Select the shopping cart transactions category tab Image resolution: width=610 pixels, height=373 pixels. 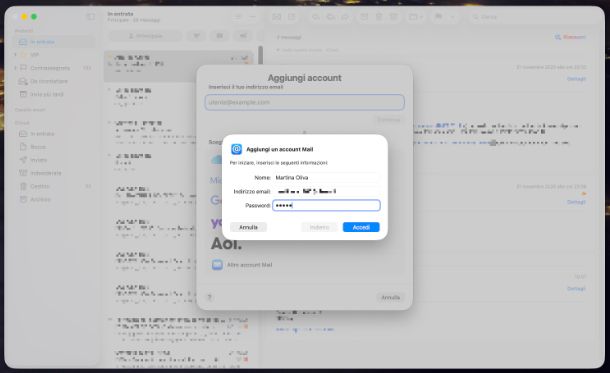pos(196,36)
